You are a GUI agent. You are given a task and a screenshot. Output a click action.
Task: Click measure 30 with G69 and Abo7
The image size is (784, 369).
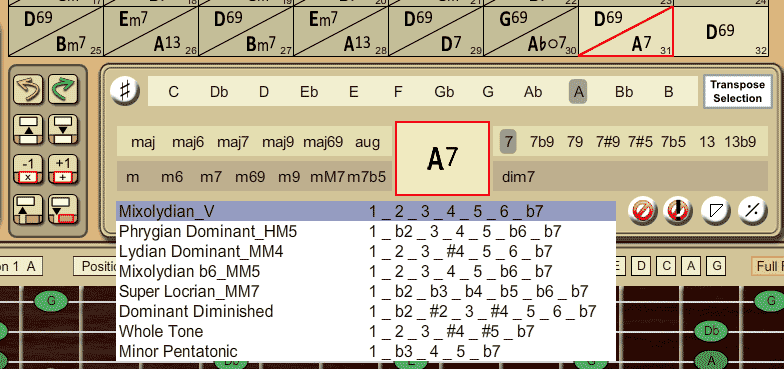530,32
